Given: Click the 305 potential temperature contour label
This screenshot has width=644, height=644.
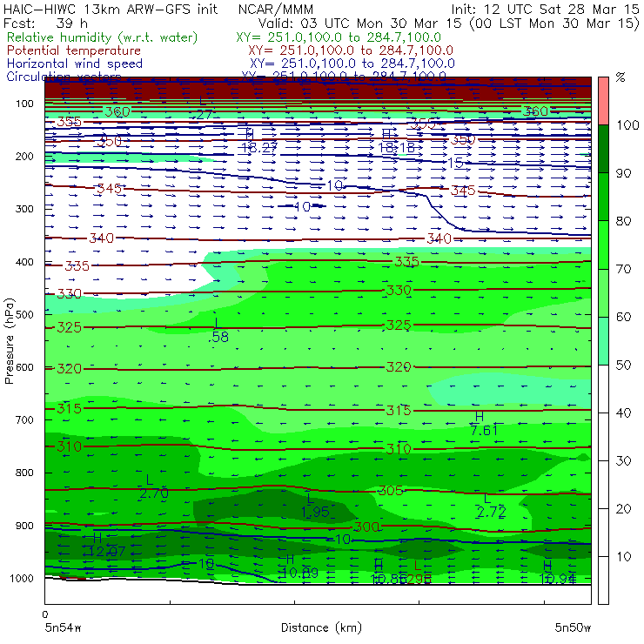Looking at the screenshot, I should point(390,490).
